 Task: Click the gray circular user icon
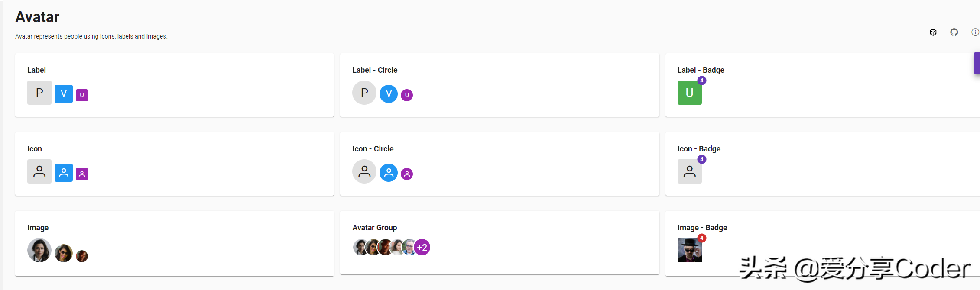click(364, 171)
